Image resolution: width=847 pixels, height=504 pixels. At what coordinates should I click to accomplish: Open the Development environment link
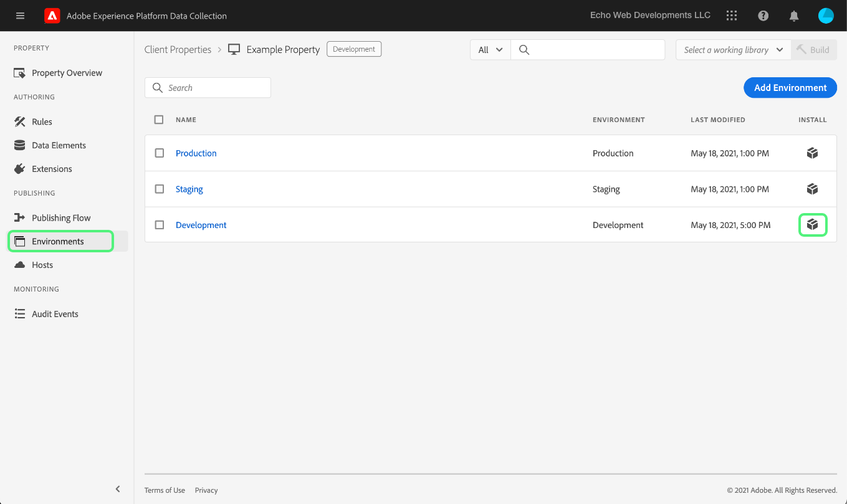[x=201, y=225]
